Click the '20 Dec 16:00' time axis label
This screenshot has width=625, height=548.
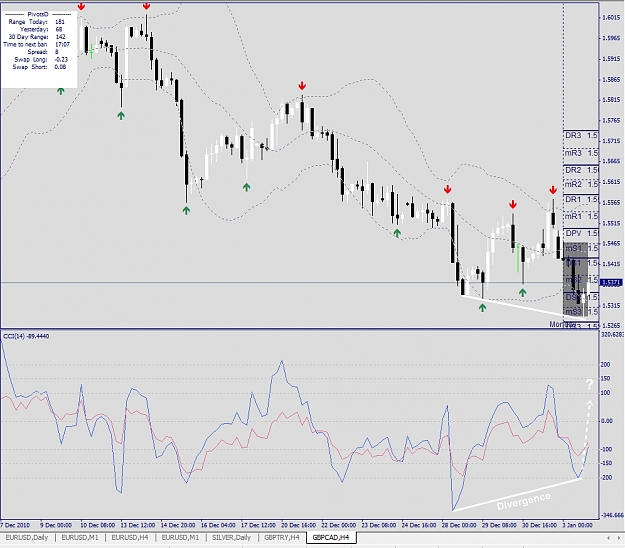tap(298, 525)
